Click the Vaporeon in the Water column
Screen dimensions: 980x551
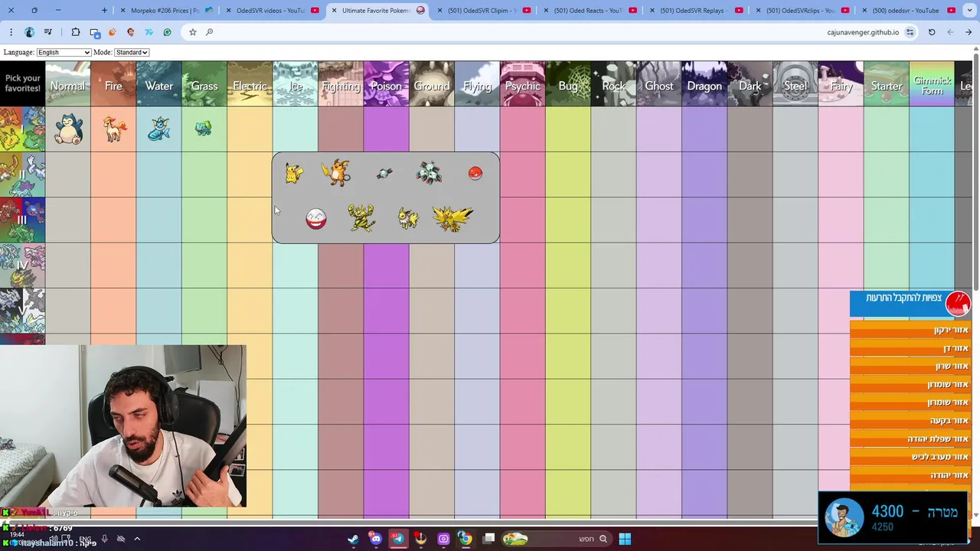coord(159,129)
